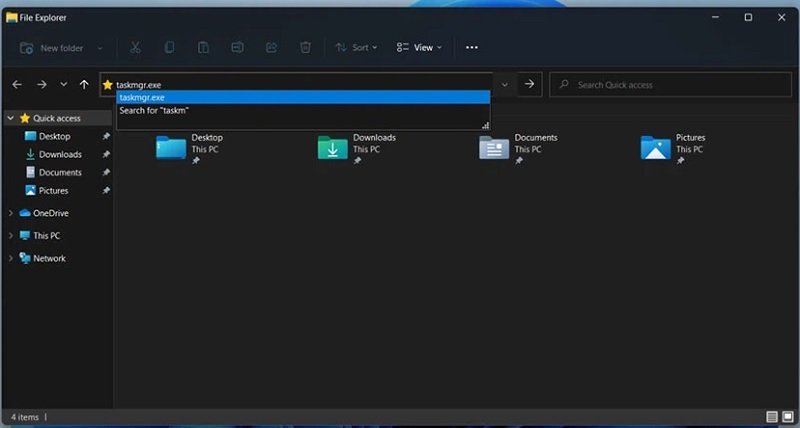
Task: Expand the OneDrive tree node
Action: (x=11, y=213)
